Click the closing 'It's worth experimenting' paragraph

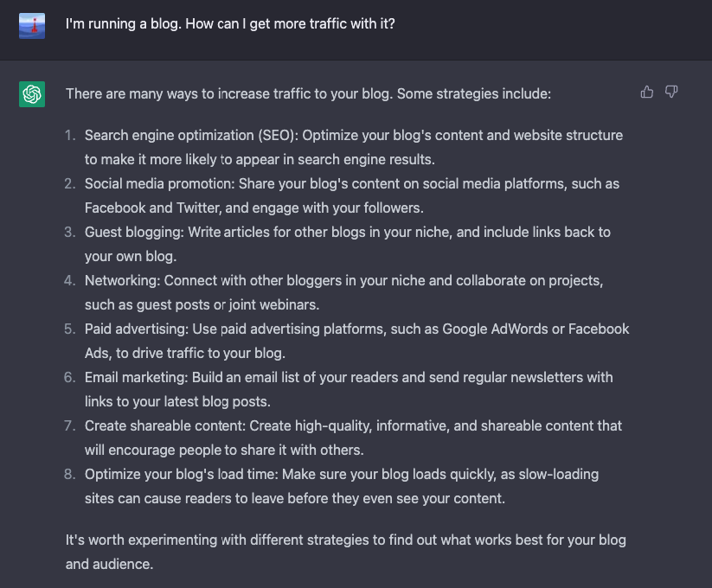[345, 552]
